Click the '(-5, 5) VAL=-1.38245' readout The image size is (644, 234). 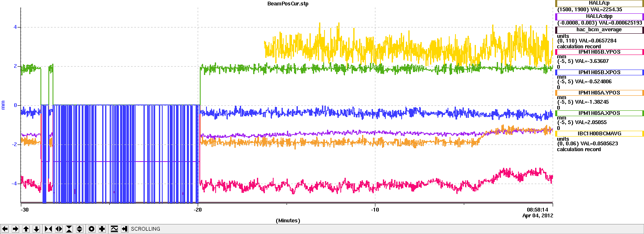tap(583, 102)
